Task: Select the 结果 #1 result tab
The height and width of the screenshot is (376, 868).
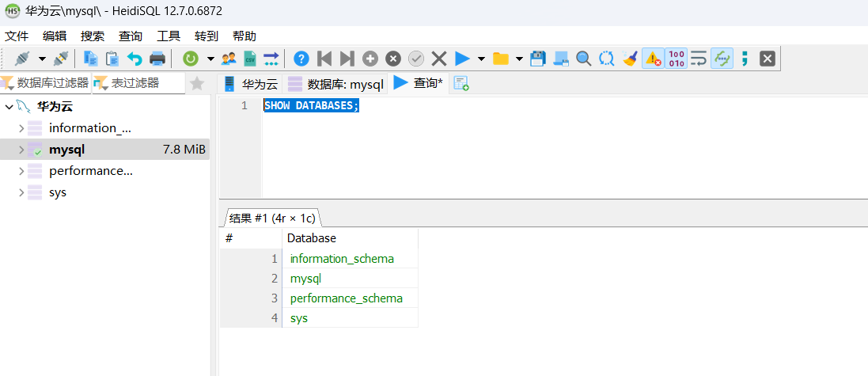Action: coord(271,218)
